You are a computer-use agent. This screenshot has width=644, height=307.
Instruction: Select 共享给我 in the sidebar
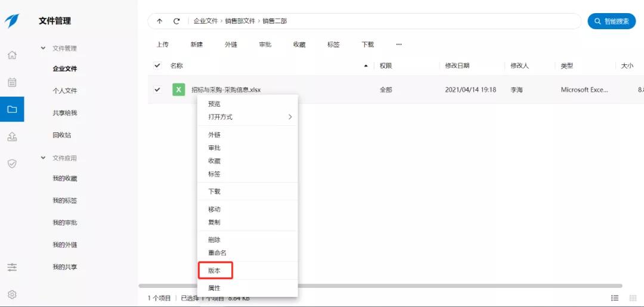(x=65, y=113)
